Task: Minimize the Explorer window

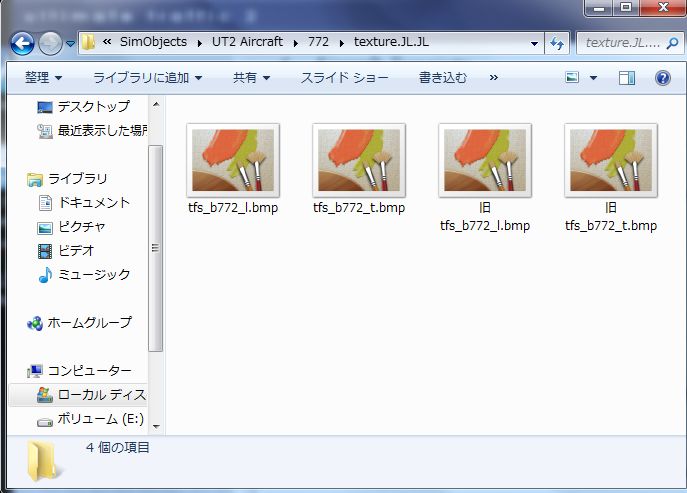Action: [599, 7]
